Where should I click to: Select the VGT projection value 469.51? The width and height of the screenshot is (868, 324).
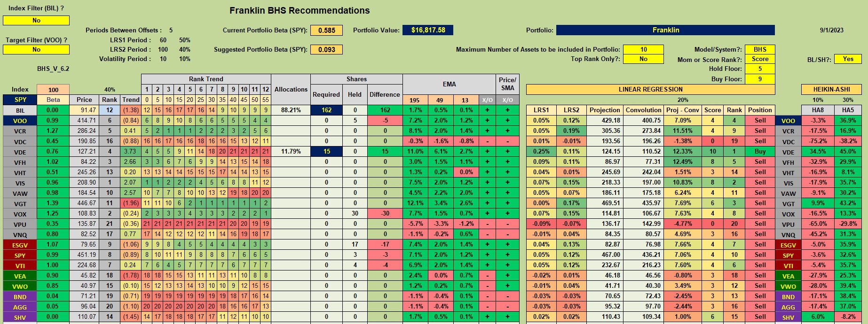(x=605, y=203)
